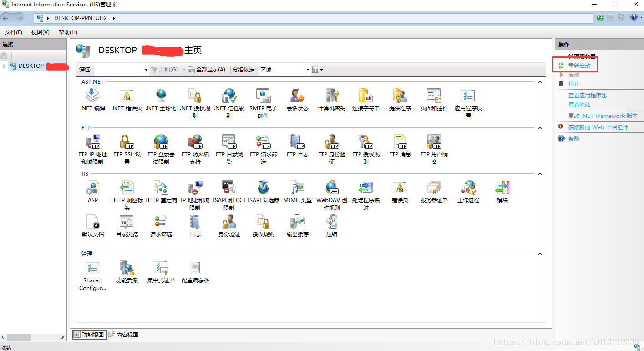The image size is (644, 351).
Task: Switch to the 功能视图 tab
Action: tap(89, 335)
